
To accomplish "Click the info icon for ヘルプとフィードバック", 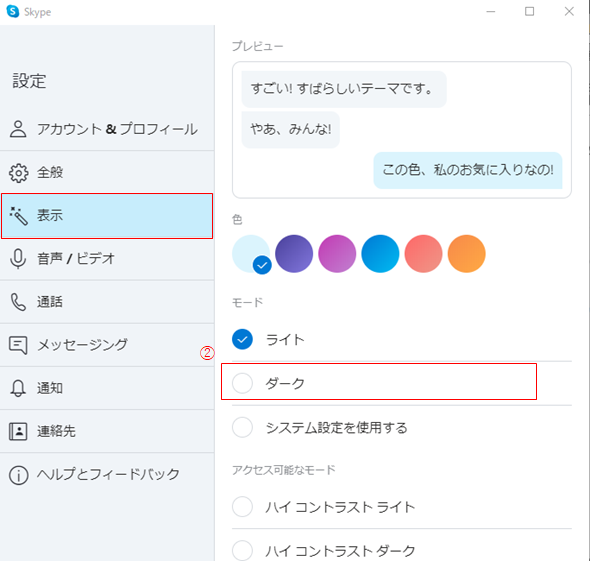I will [x=18, y=474].
